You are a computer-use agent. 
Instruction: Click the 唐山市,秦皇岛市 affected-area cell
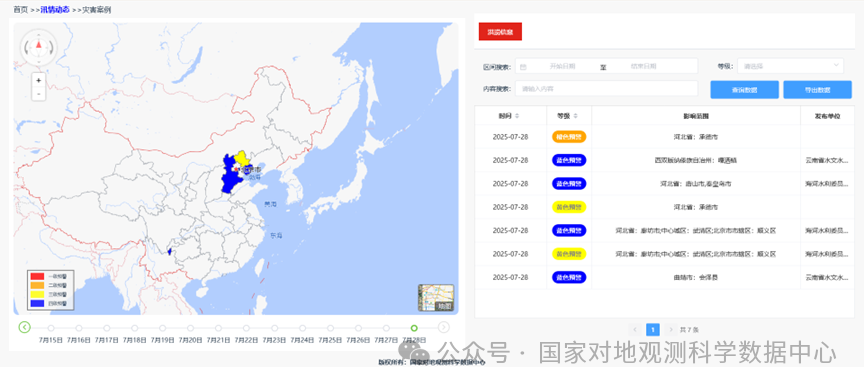click(x=695, y=184)
